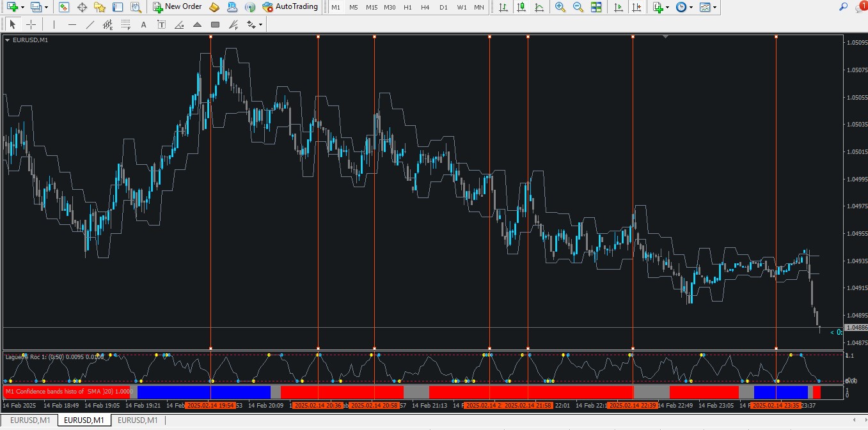This screenshot has width=868, height=430.
Task: Switch to the leftmost EURUSD,M1 tab
Action: click(x=30, y=420)
